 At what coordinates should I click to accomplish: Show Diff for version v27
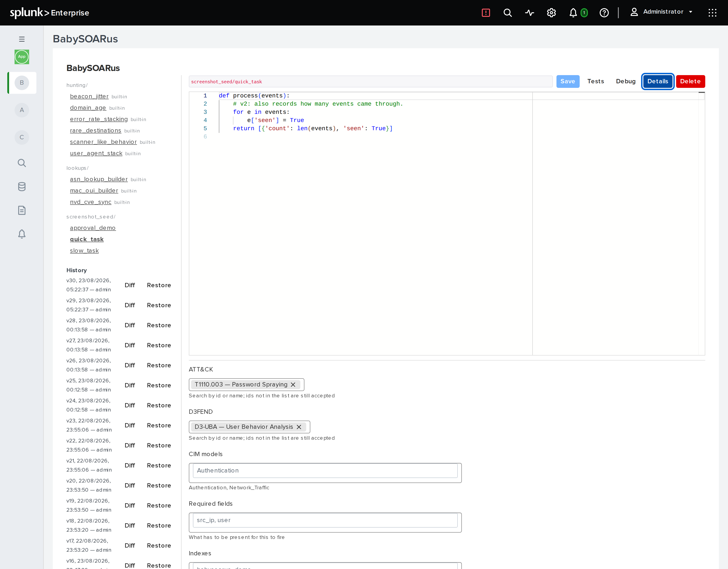[130, 345]
